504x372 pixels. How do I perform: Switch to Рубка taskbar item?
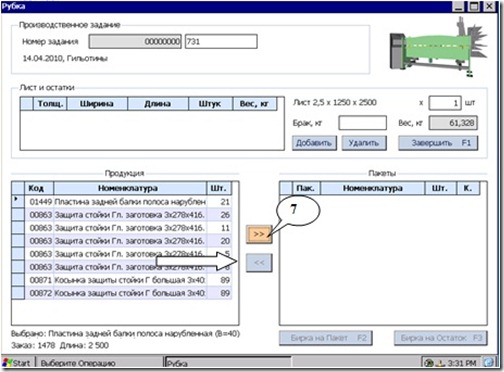[228, 363]
